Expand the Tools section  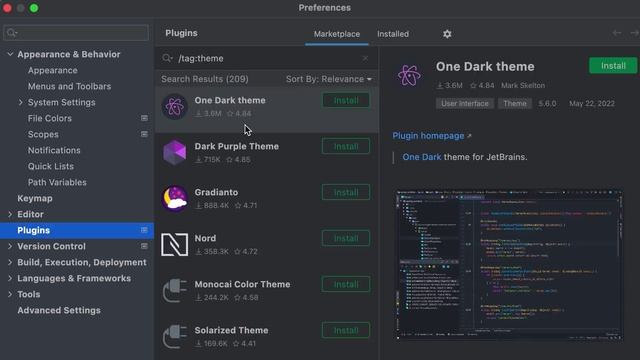[x=10, y=294]
